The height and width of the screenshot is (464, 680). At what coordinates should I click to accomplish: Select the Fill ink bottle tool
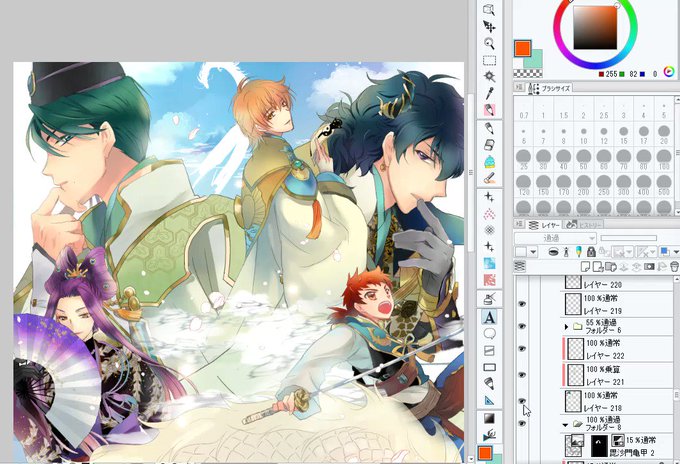[489, 299]
